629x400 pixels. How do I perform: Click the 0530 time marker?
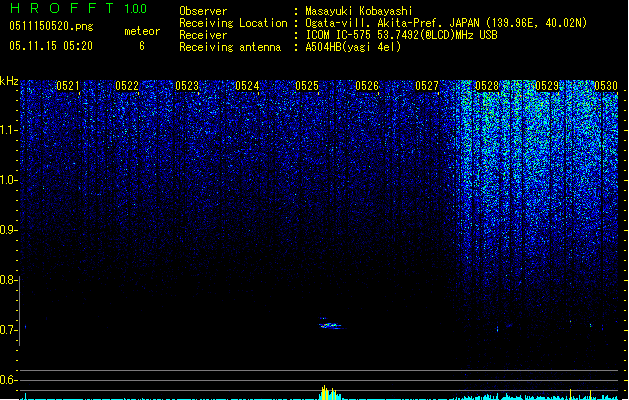pyautogui.click(x=606, y=86)
